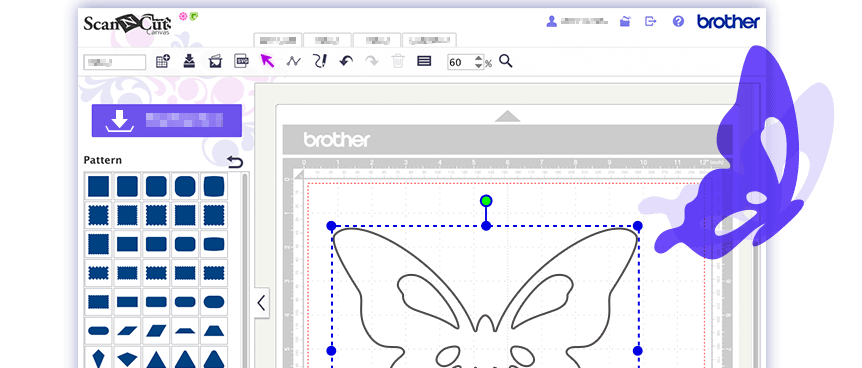This screenshot has width=862, height=368.
Task: Open the help question mark icon
Action: (x=678, y=21)
